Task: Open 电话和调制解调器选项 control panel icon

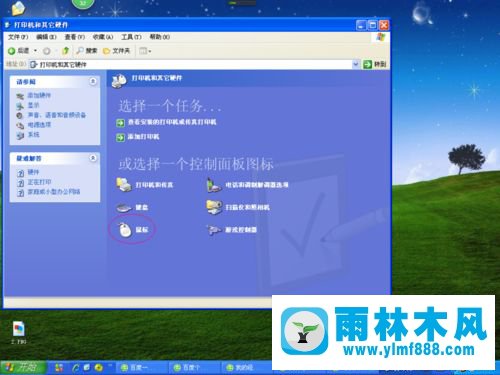Action: click(x=247, y=185)
